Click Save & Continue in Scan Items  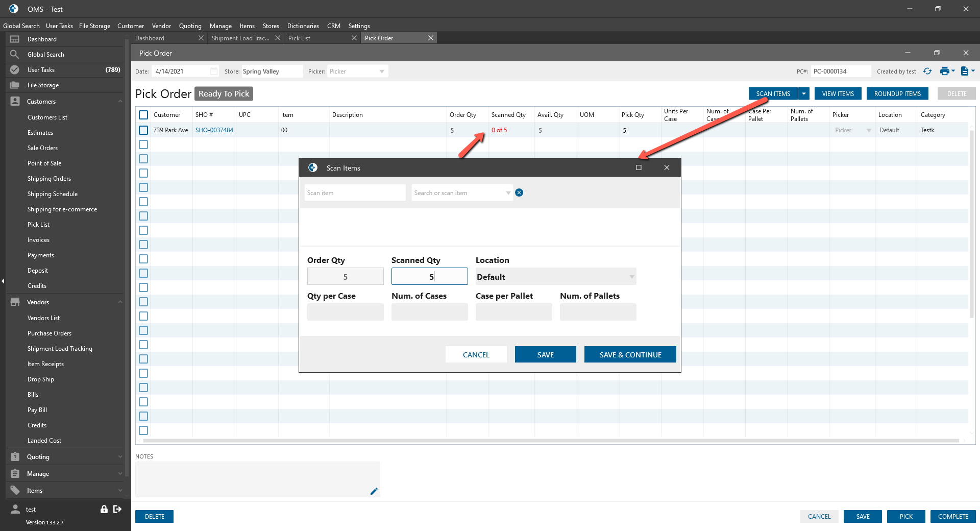630,354
